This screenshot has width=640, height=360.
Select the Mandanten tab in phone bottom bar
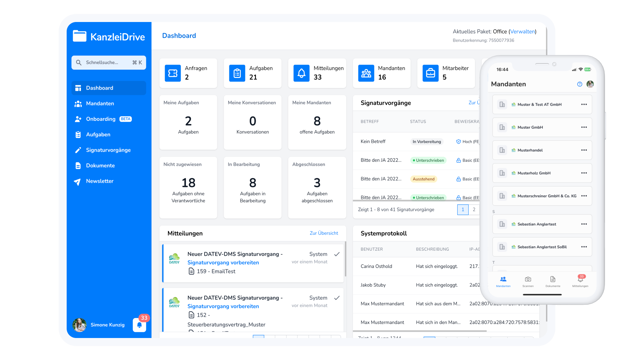(503, 281)
